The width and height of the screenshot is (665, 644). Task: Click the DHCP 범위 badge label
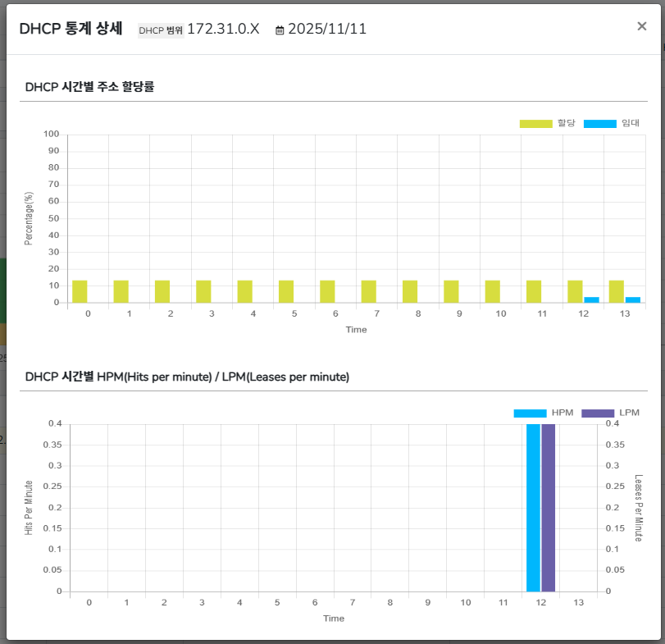[161, 30]
